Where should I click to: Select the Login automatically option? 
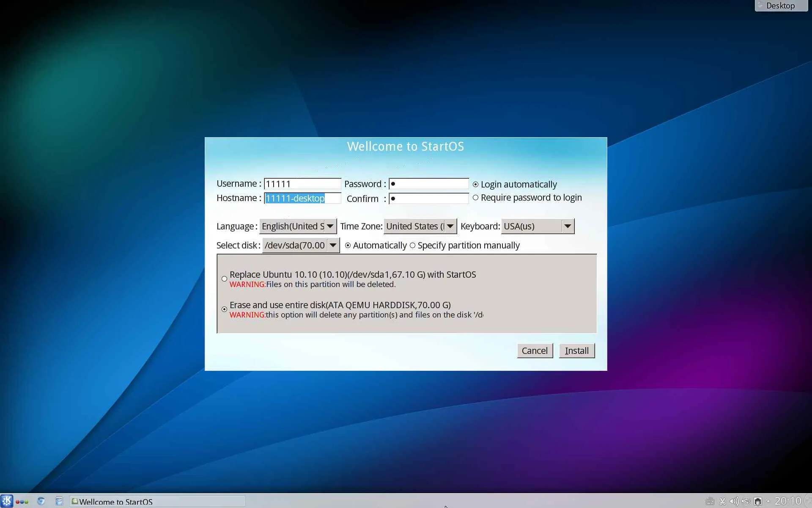[476, 185]
